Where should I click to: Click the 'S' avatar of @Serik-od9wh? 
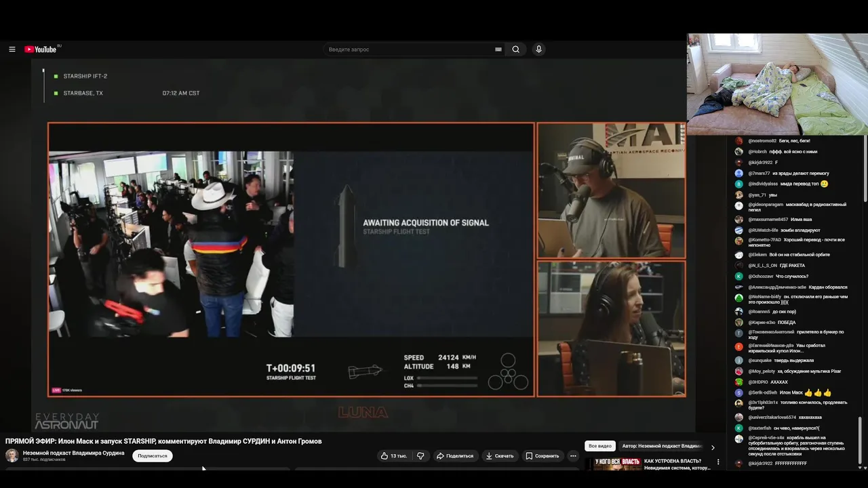click(739, 393)
